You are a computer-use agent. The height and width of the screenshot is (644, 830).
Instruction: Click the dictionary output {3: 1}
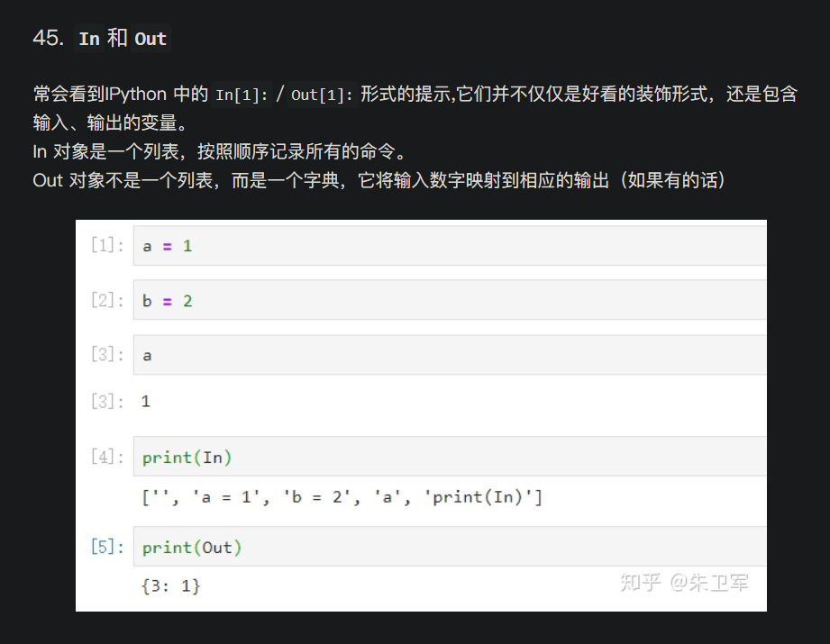[x=170, y=585]
